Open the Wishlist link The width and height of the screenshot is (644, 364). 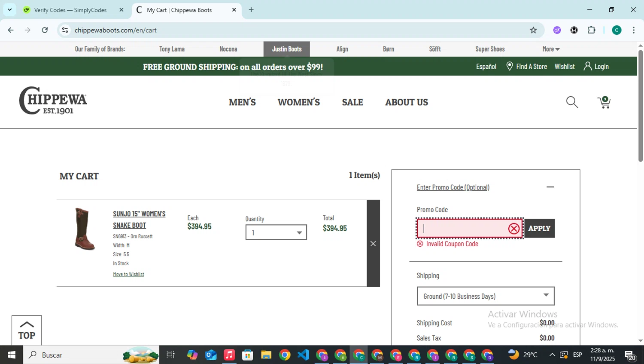tap(565, 66)
